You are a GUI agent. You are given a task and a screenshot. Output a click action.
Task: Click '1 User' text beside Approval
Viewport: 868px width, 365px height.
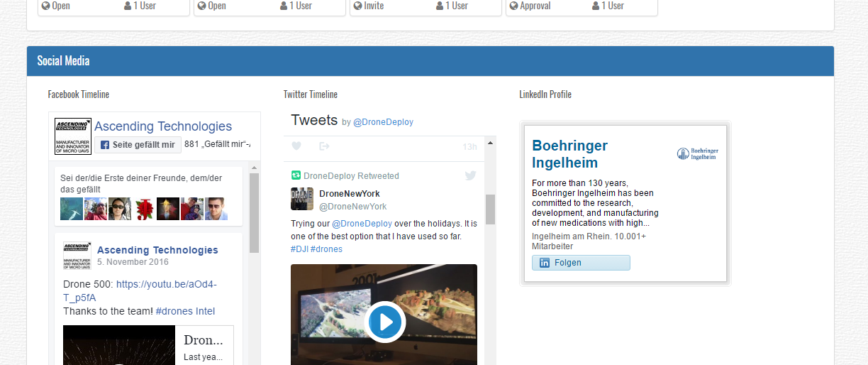pos(613,6)
